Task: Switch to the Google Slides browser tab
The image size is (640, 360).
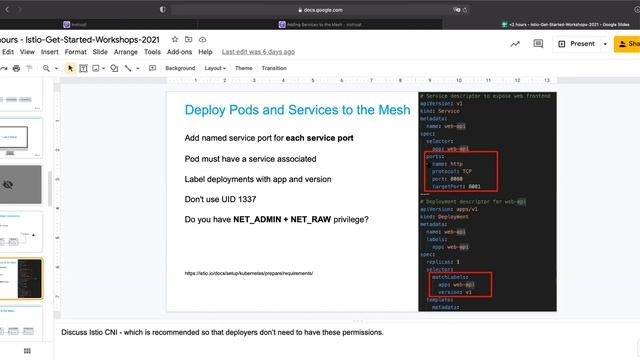Action: click(565, 24)
